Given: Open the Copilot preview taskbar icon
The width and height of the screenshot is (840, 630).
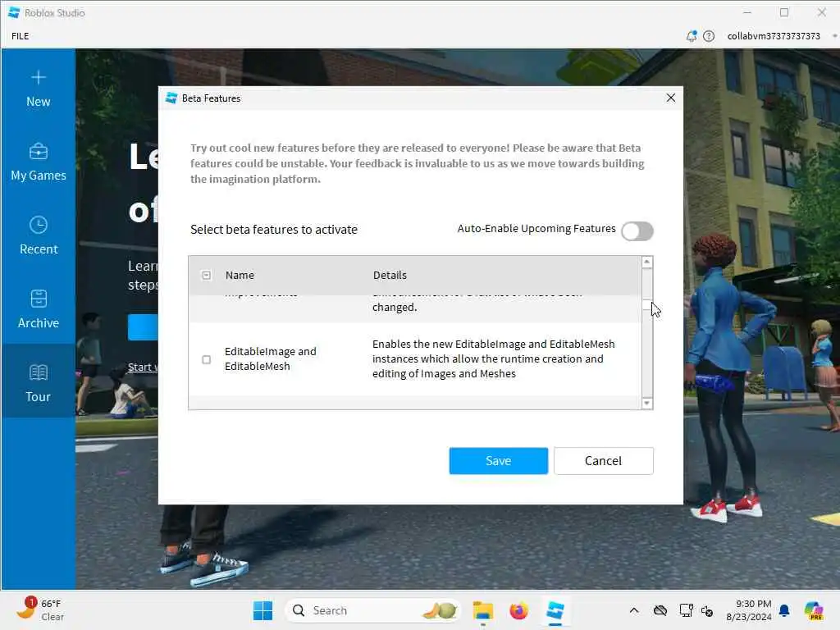Looking at the screenshot, I should (x=814, y=610).
